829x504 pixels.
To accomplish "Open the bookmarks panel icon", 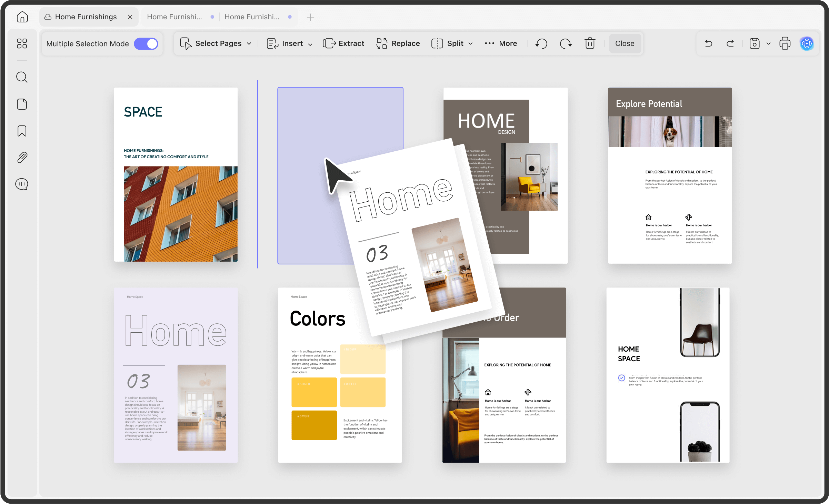I will pyautogui.click(x=22, y=131).
